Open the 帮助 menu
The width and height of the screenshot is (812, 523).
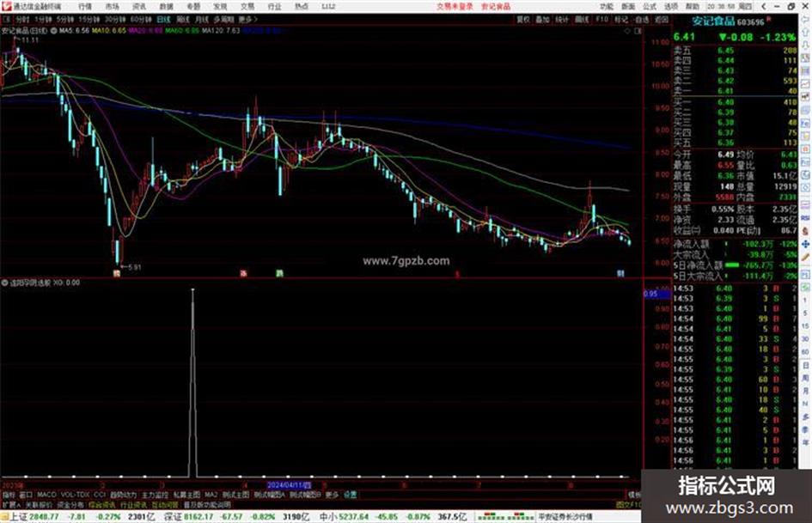tap(693, 7)
